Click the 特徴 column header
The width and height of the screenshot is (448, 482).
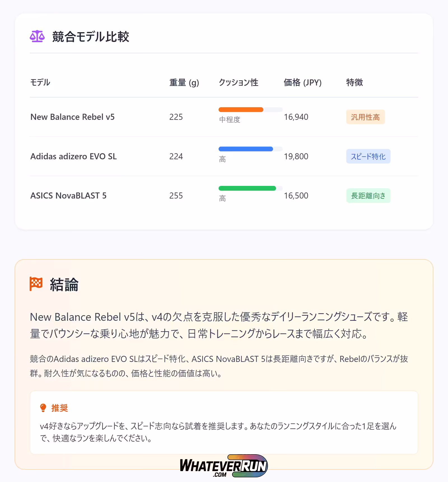coord(354,83)
